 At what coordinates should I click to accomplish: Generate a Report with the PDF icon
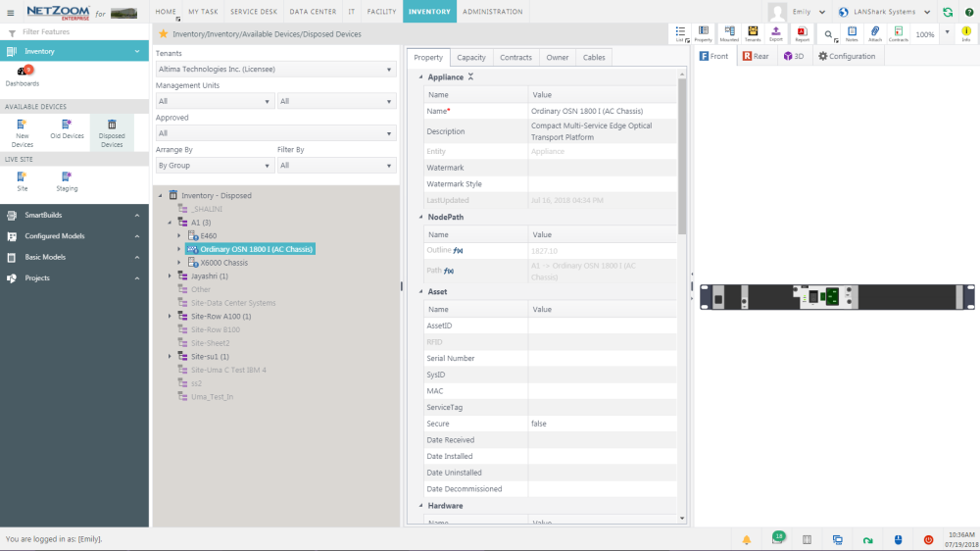[802, 33]
